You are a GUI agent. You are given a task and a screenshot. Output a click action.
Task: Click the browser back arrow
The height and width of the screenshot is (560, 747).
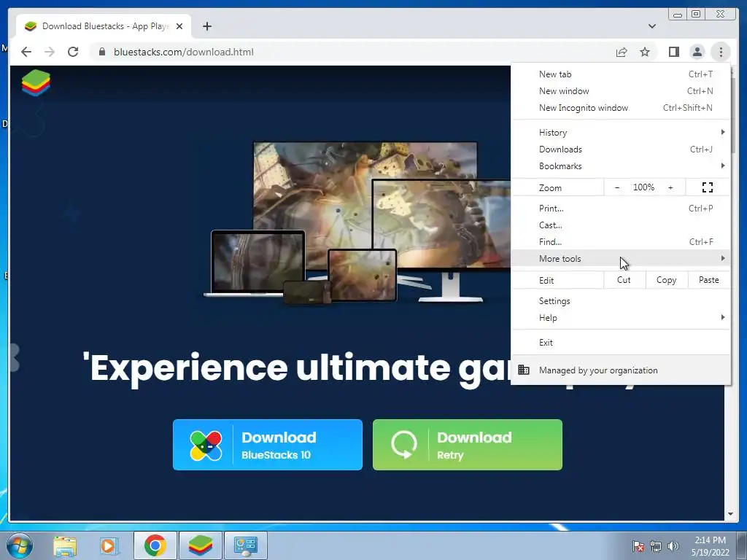(x=26, y=52)
